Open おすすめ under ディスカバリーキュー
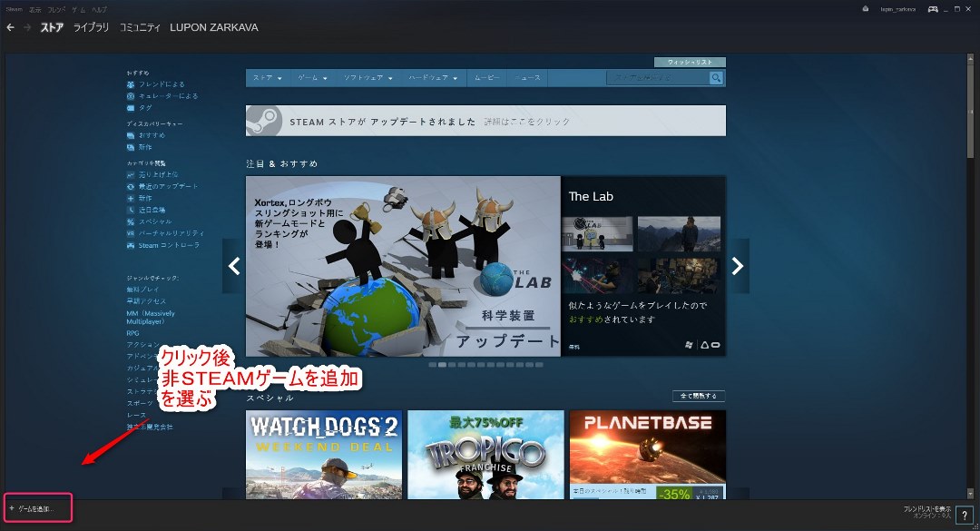Screen dimensions: 980x531 click(152, 135)
